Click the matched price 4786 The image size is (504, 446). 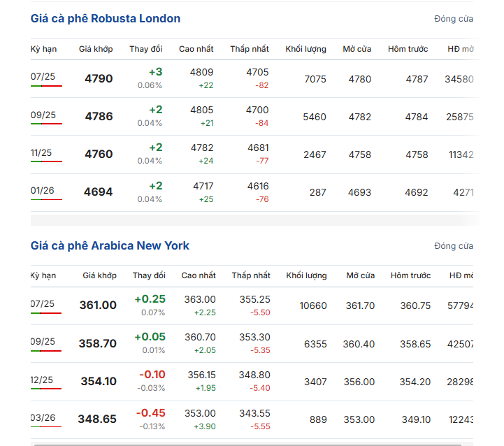coord(99,117)
